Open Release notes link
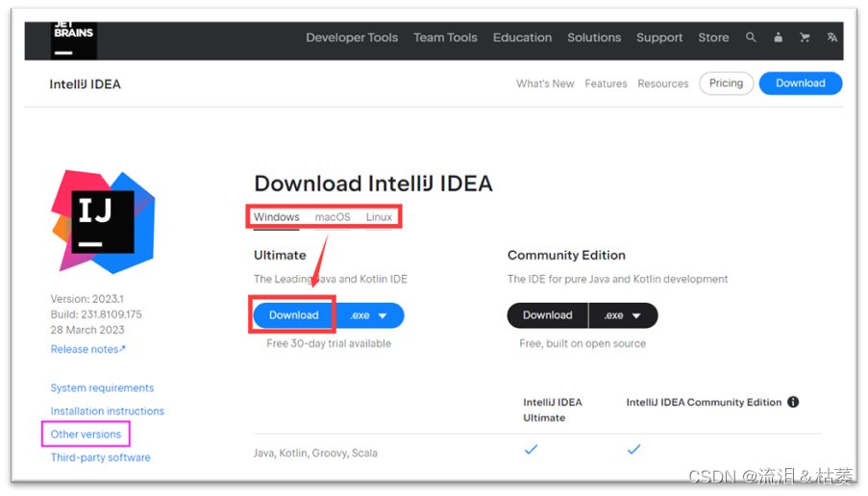The image size is (868, 496). 88,349
